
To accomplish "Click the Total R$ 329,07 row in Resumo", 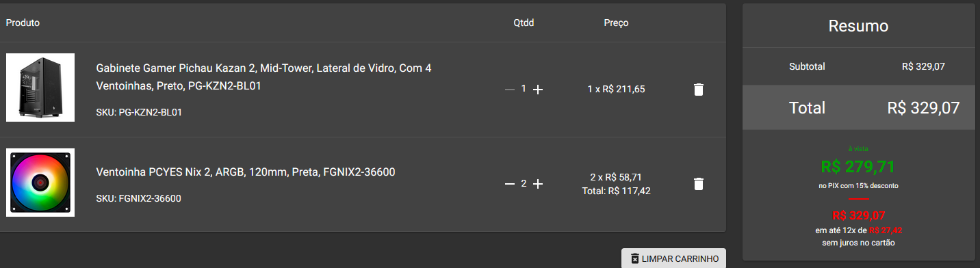I will [858, 107].
